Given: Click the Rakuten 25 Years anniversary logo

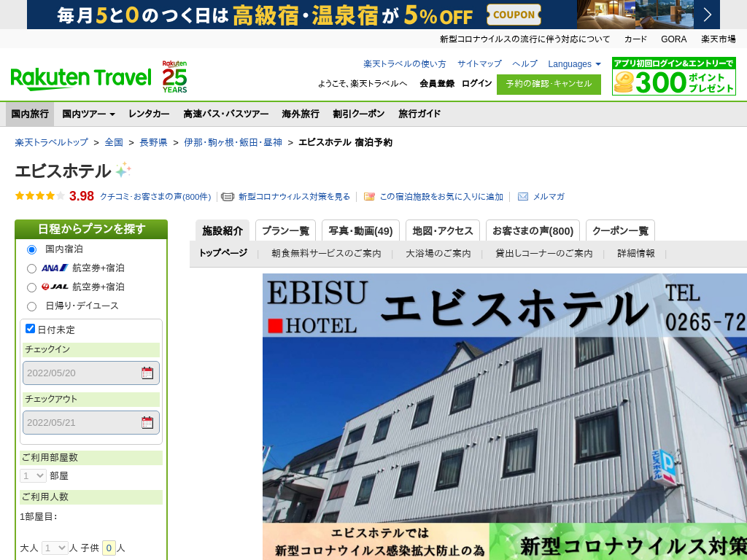Looking at the screenshot, I should point(174,77).
